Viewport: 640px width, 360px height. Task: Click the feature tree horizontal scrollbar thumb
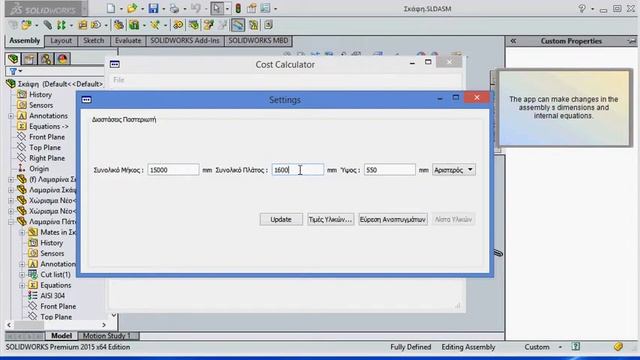pos(29,325)
